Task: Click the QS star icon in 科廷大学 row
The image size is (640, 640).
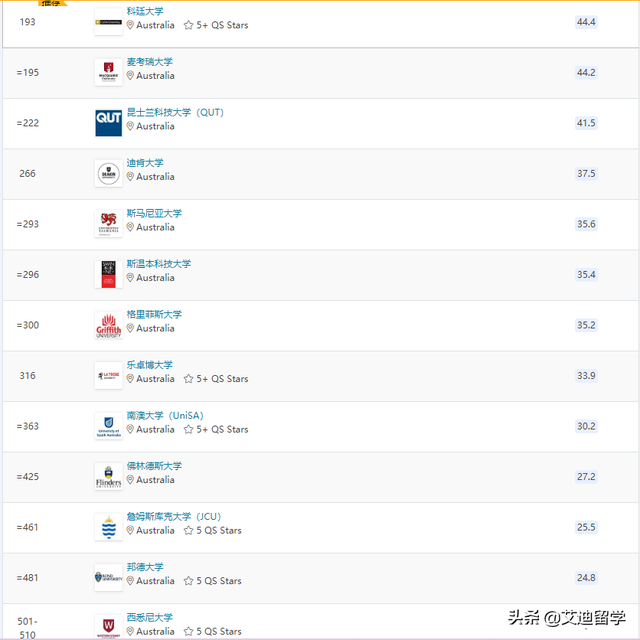Action: pos(188,25)
